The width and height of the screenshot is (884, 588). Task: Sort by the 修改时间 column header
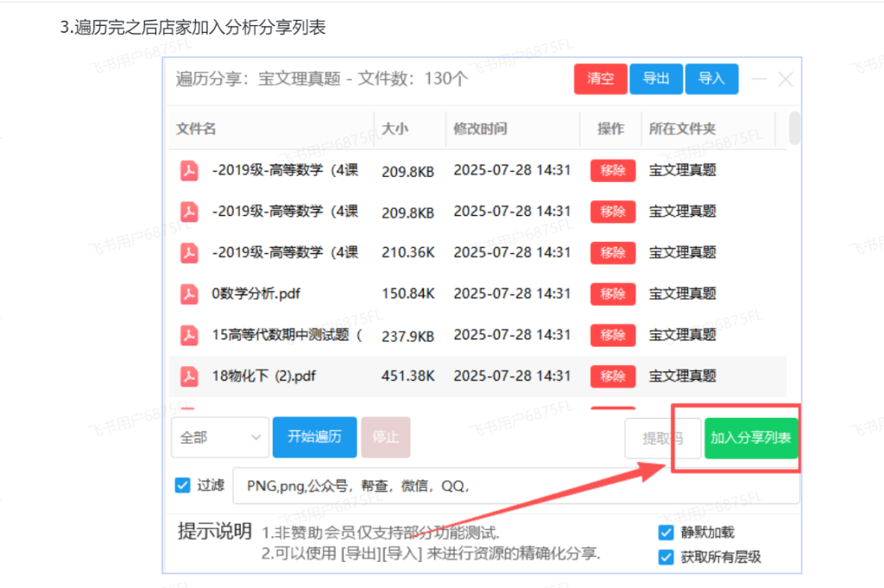point(480,129)
